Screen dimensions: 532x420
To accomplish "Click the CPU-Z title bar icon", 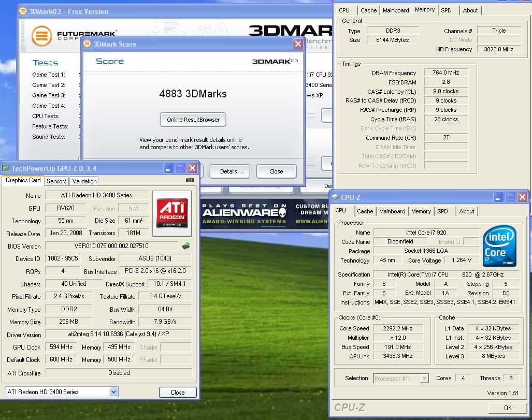I will coord(335,197).
